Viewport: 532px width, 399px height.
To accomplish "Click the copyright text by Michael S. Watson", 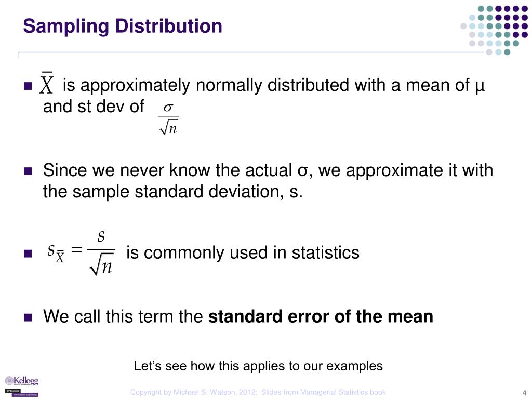I will 194,392.
